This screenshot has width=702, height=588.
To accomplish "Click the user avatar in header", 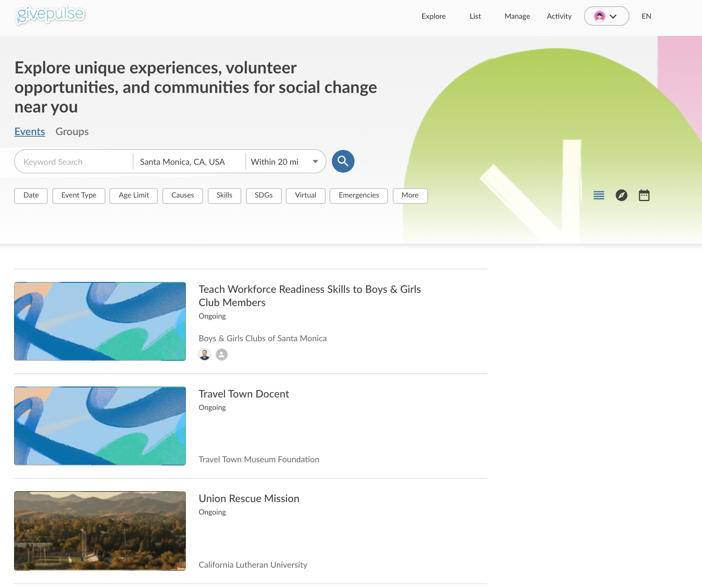I will (599, 16).
